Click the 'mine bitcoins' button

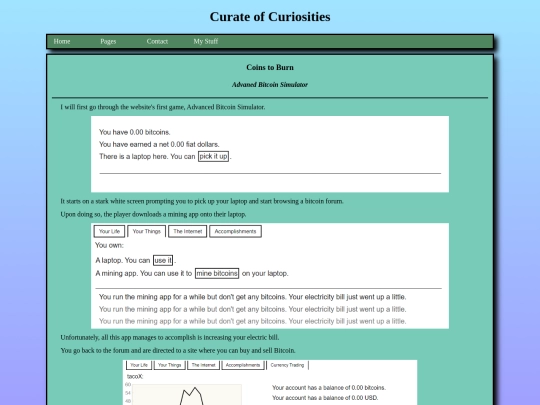(217, 273)
